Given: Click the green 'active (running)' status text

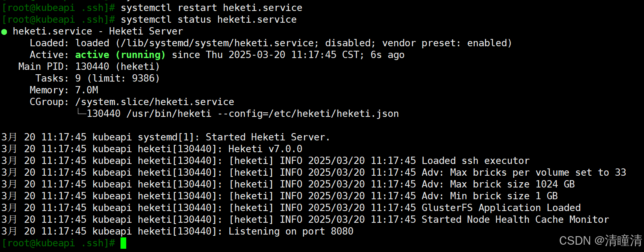Looking at the screenshot, I should 120,55.
